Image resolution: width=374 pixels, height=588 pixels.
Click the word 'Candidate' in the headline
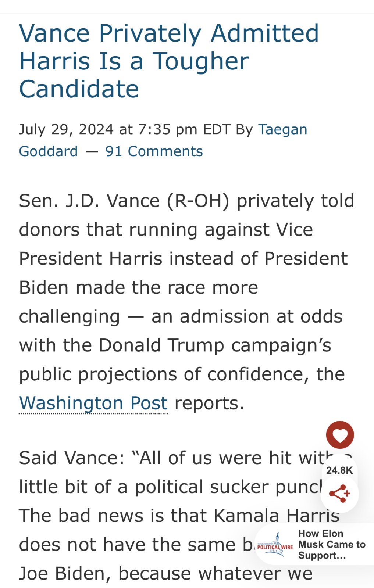tap(79, 89)
